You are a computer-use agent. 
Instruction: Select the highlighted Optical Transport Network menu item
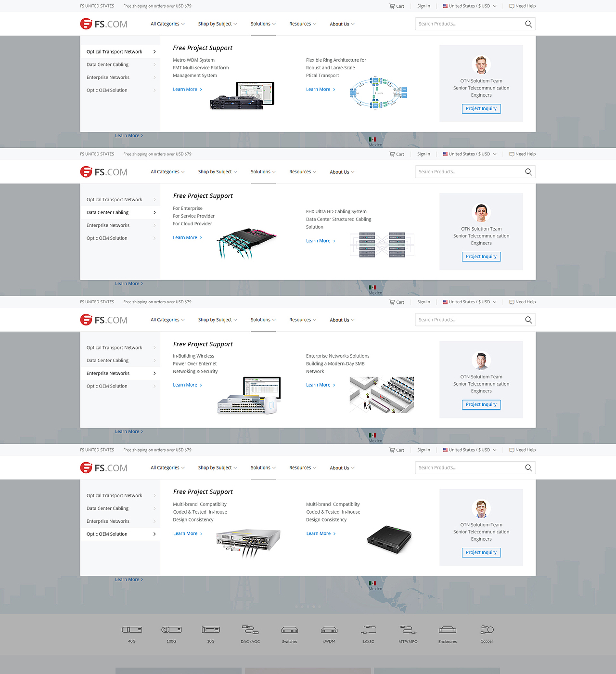pos(120,52)
